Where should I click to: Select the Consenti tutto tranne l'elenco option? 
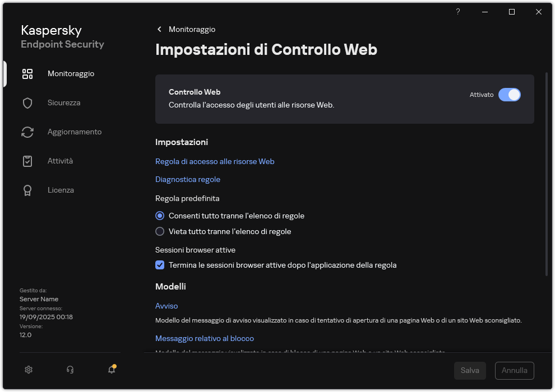(x=160, y=216)
